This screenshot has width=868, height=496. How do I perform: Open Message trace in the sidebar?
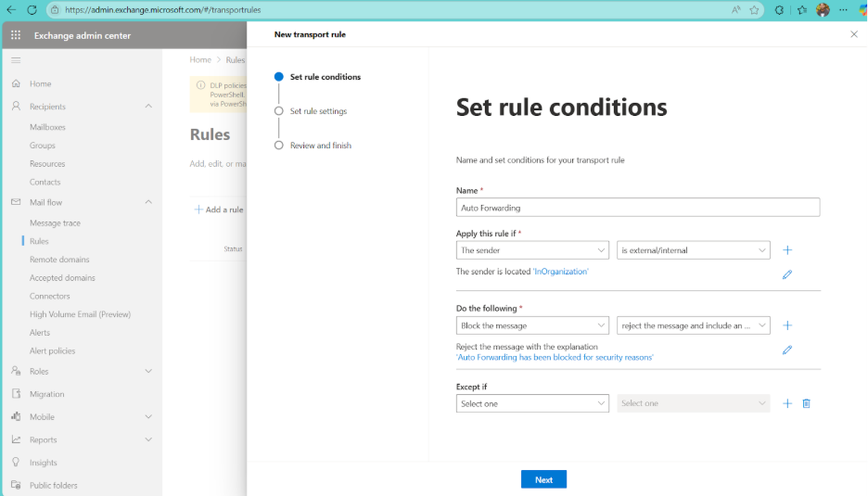tap(55, 223)
